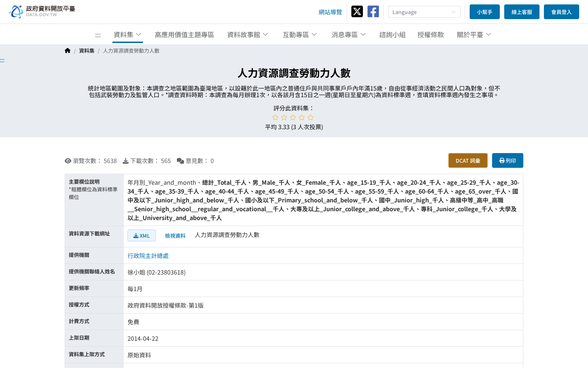Screen dimensions: 588x368
Task: Open the X (Twitter) social icon
Action: 357,11
